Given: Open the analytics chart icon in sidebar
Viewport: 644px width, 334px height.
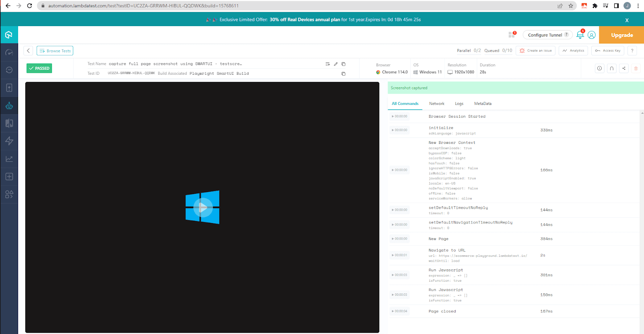Looking at the screenshot, I should coord(9,159).
